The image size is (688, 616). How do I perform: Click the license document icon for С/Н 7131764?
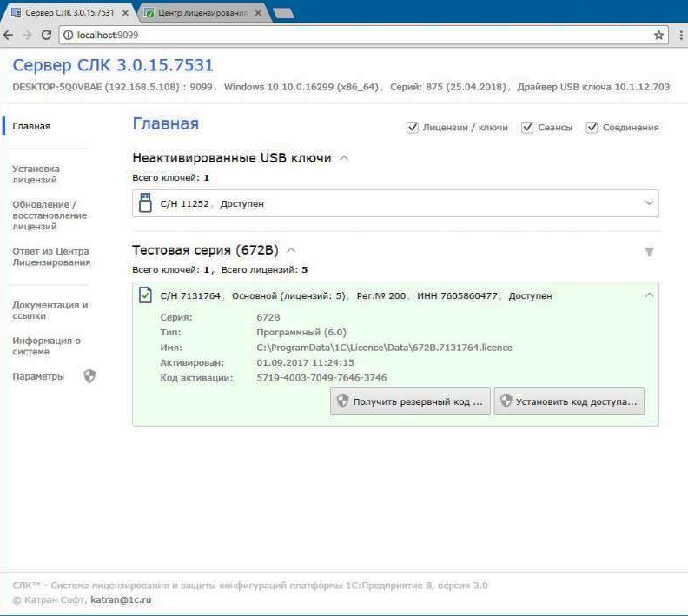coord(146,296)
